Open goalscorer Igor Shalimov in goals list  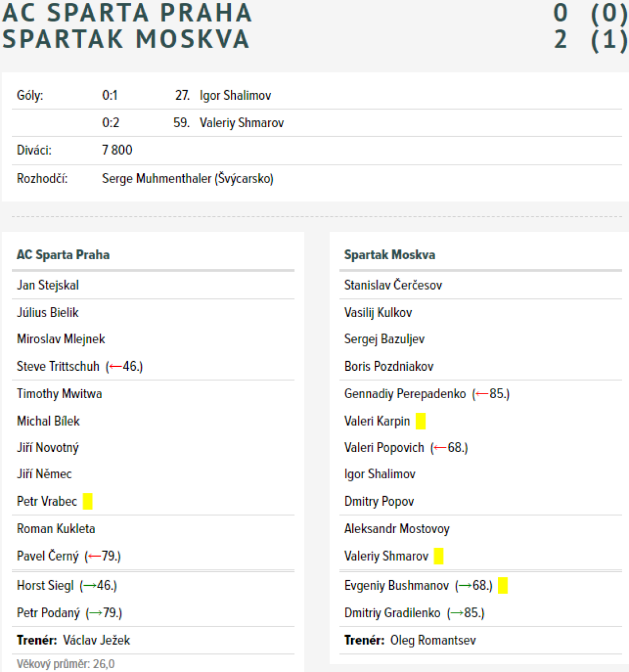pos(235,96)
